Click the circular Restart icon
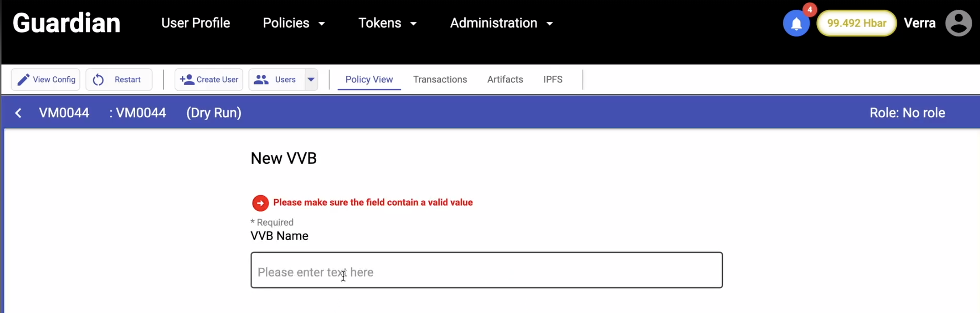The image size is (980, 313). click(x=98, y=80)
